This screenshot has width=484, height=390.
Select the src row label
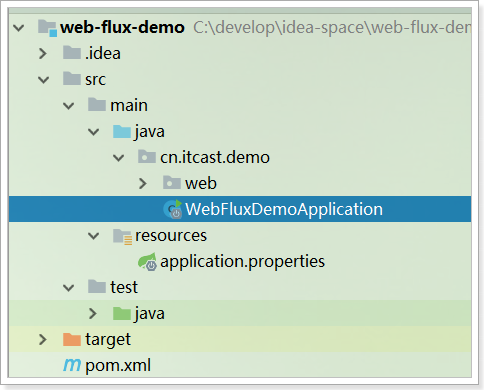pyautogui.click(x=95, y=80)
